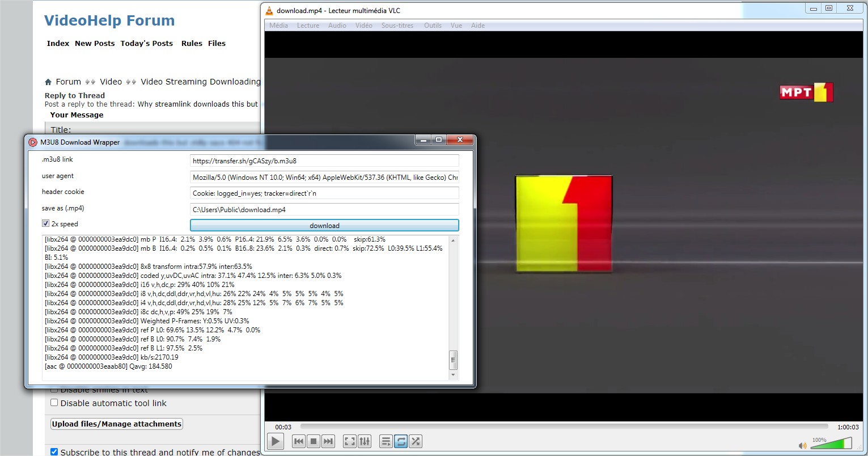Click the M3U8 Download Wrapper app icon
The image size is (868, 456).
click(33, 142)
